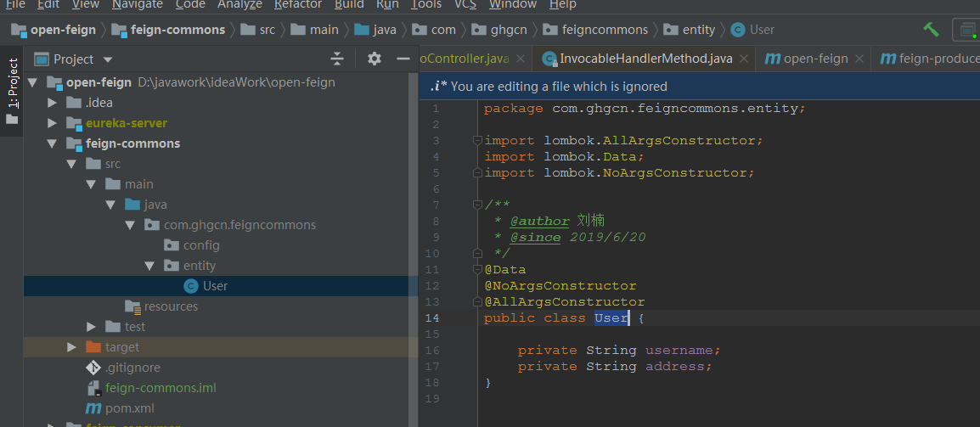This screenshot has height=427, width=980.
Task: Click the java breadcrumb
Action: coord(375,30)
